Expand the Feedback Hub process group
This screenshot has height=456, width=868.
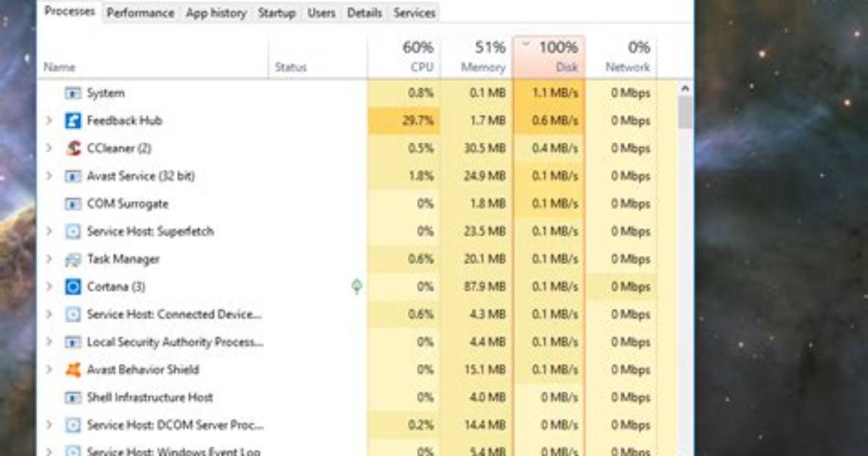point(49,121)
